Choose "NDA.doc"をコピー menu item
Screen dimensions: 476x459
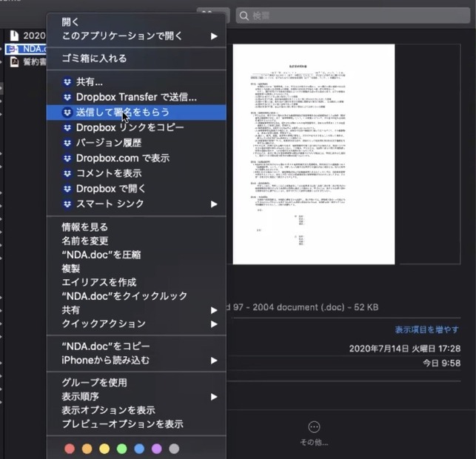point(136,346)
